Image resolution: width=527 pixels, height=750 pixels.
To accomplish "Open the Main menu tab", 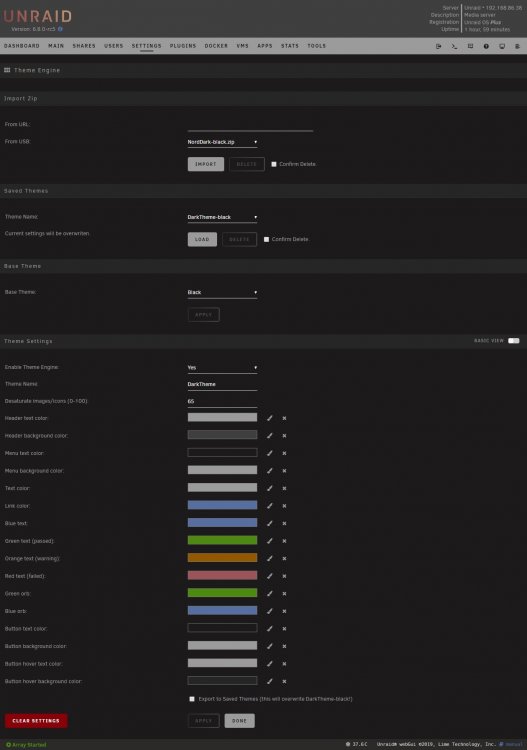I will (56, 46).
